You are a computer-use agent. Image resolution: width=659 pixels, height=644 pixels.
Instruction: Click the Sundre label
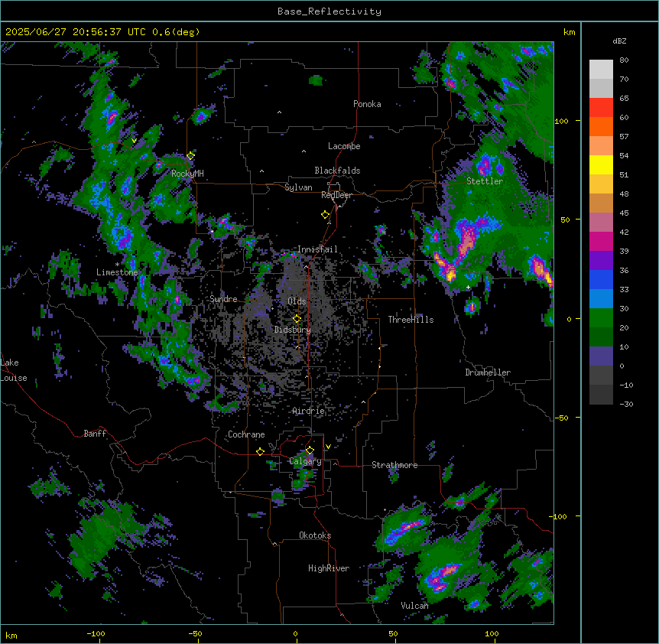click(x=223, y=299)
